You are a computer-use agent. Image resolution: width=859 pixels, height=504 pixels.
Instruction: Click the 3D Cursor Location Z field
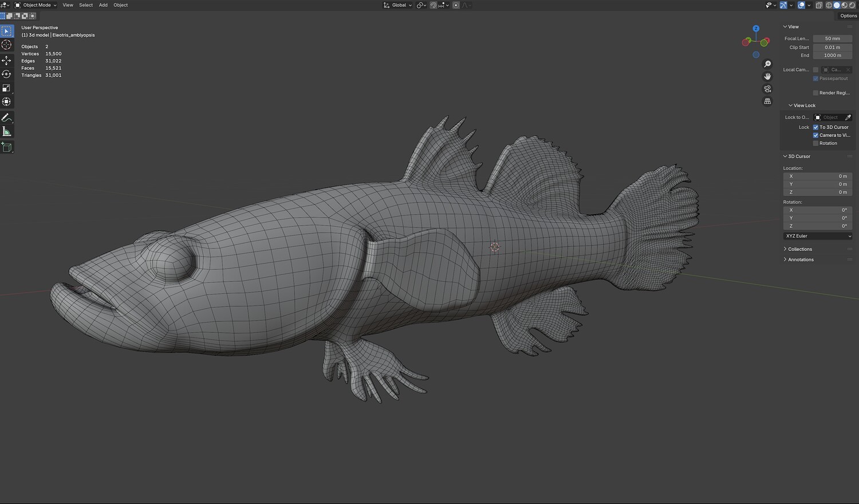pyautogui.click(x=818, y=192)
